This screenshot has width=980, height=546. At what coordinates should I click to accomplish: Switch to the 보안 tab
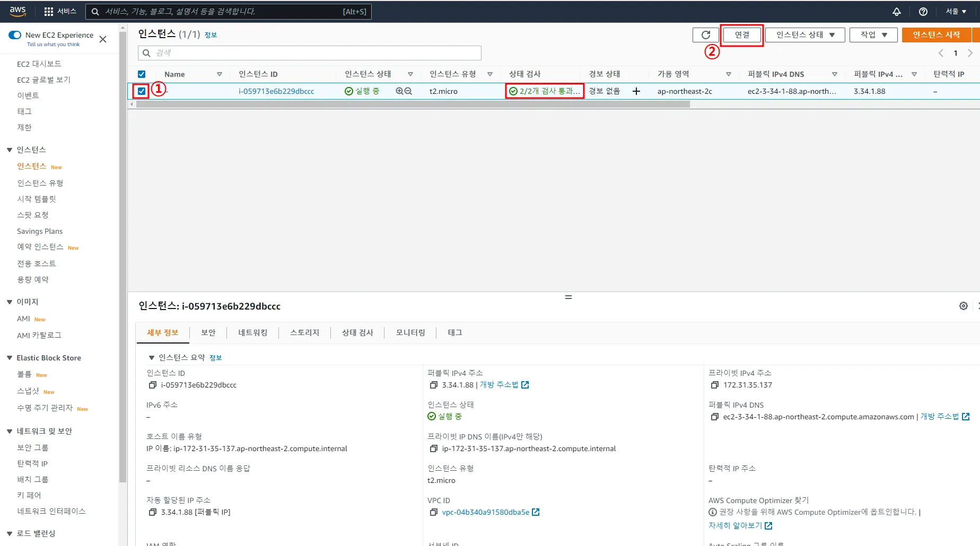(208, 333)
